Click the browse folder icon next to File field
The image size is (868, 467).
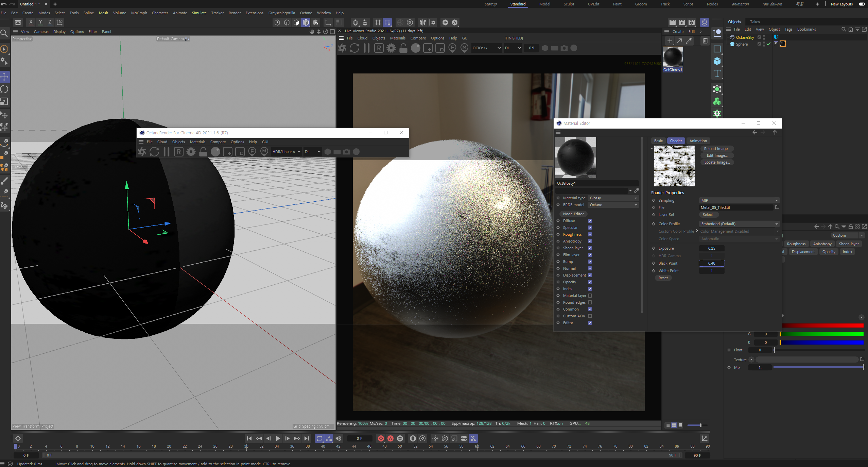777,207
